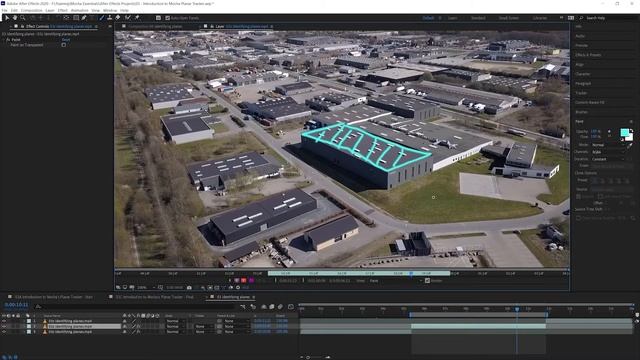Viewport: 640px width, 360px height.
Task: Select the Pen tool
Action: click(84, 18)
